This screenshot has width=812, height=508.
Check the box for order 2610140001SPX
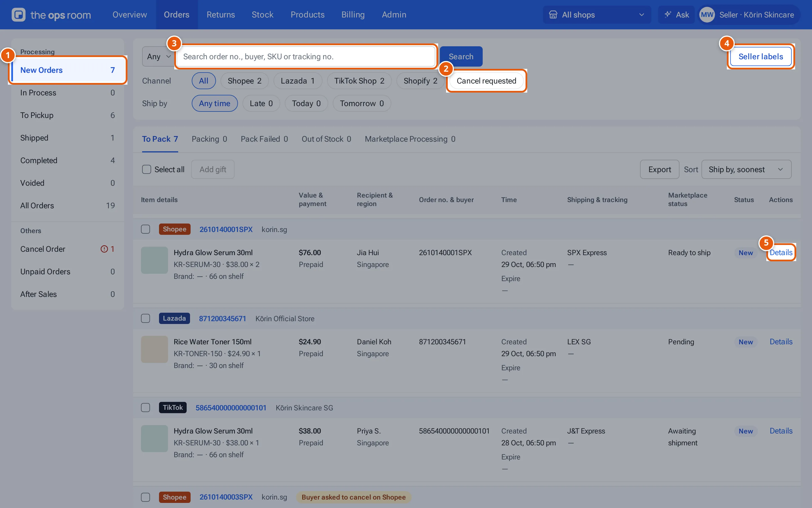point(145,229)
